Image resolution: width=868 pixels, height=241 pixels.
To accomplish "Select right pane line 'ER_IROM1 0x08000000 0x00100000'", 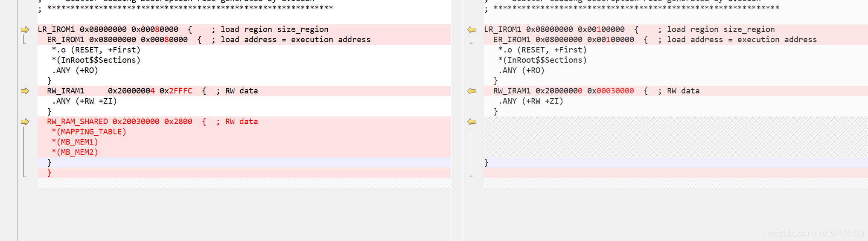I will click(564, 40).
